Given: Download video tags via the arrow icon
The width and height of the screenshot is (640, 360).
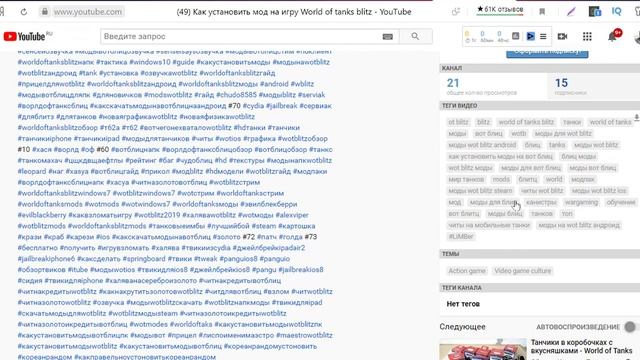Looking at the screenshot, I should pos(636,118).
